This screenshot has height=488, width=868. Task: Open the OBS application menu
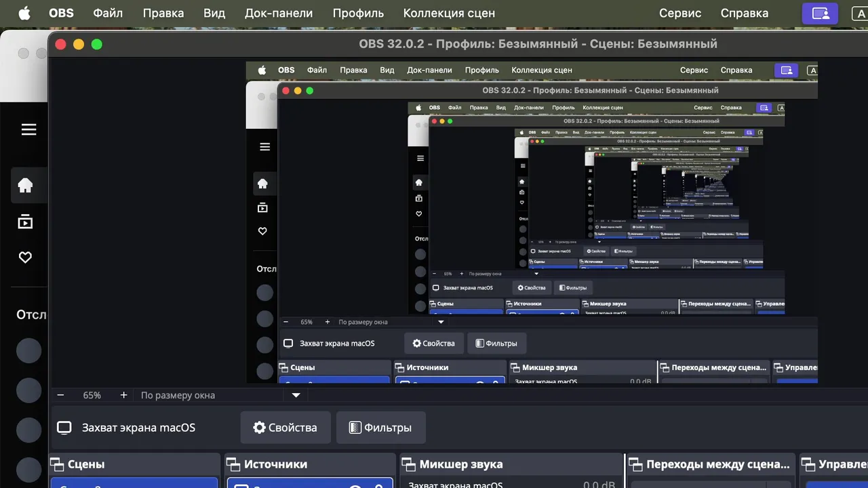(61, 14)
